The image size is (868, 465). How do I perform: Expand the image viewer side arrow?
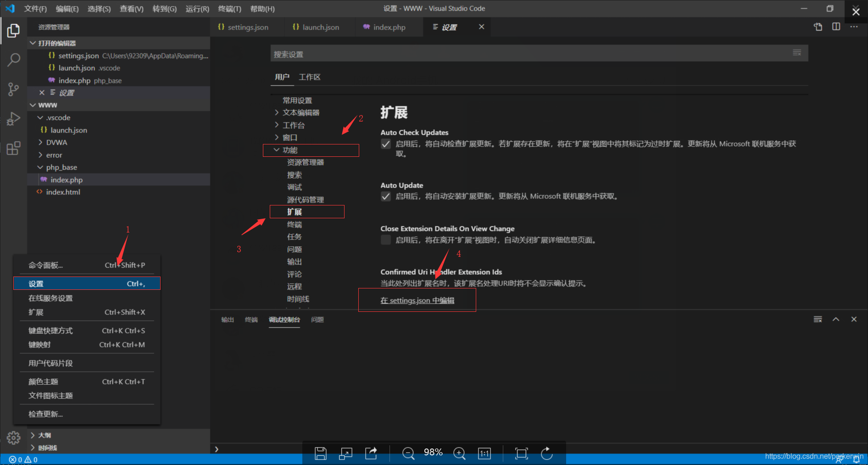click(x=217, y=449)
